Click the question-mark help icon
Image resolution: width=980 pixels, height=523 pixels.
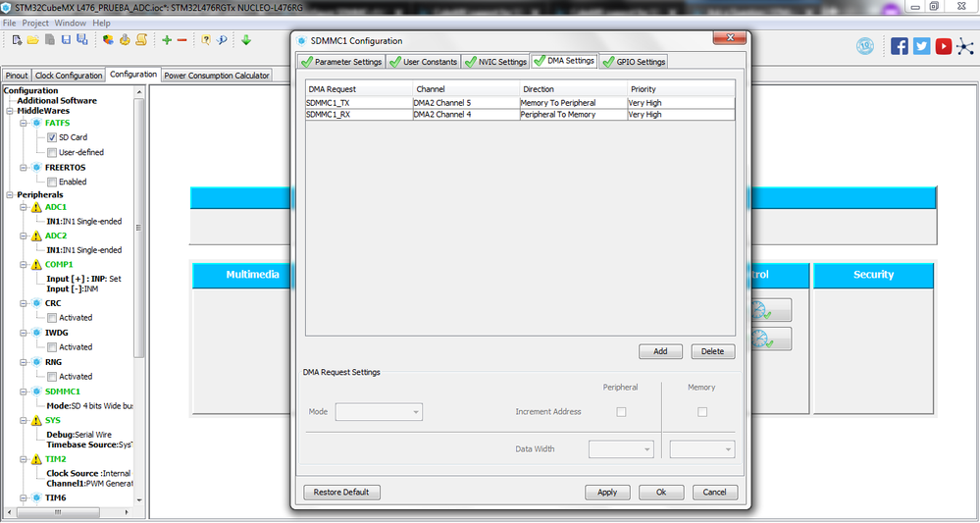206,40
